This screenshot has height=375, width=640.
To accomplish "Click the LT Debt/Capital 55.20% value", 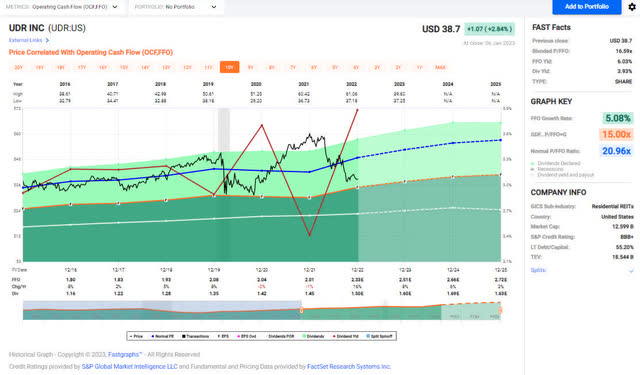I will click(x=625, y=247).
